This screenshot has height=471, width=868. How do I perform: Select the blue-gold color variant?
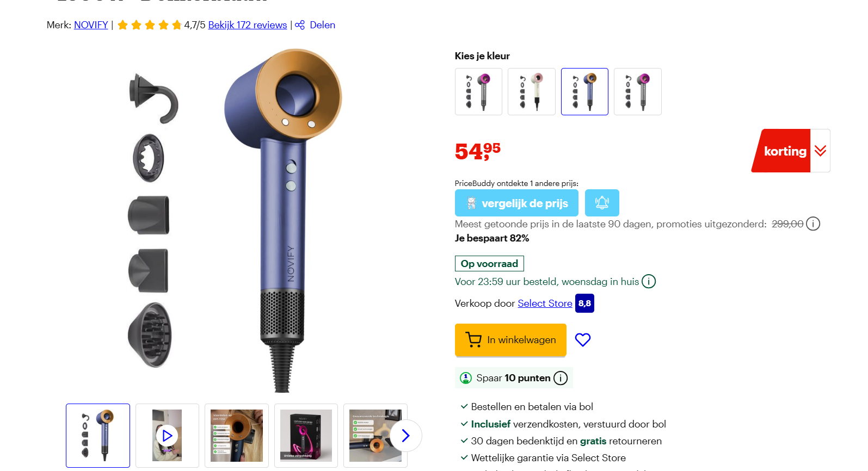[584, 91]
